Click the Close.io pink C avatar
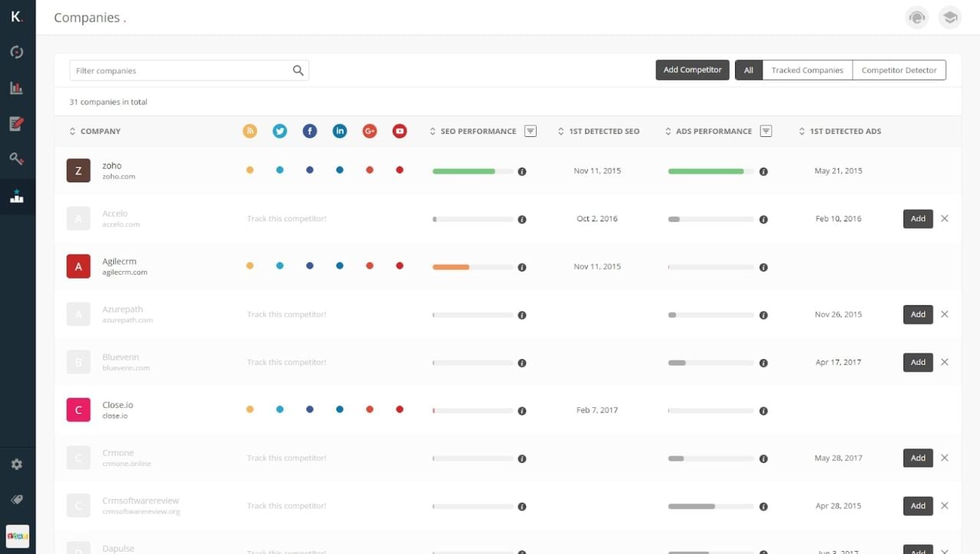The image size is (980, 554). click(78, 409)
